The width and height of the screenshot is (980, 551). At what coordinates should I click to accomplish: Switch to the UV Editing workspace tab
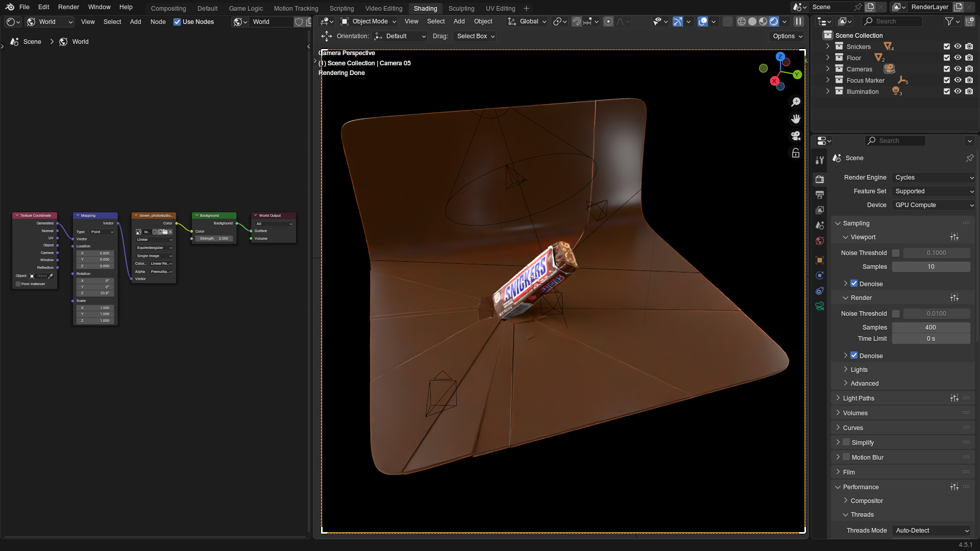[x=500, y=9]
